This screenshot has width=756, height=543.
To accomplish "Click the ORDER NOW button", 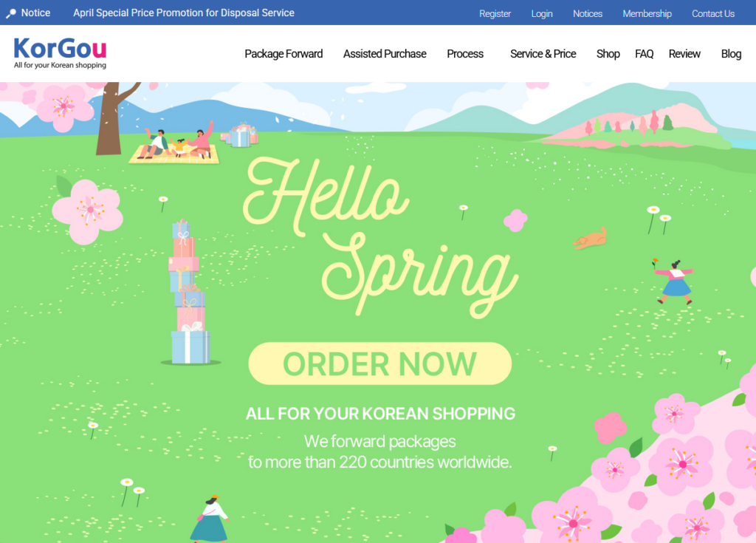I will coord(380,363).
